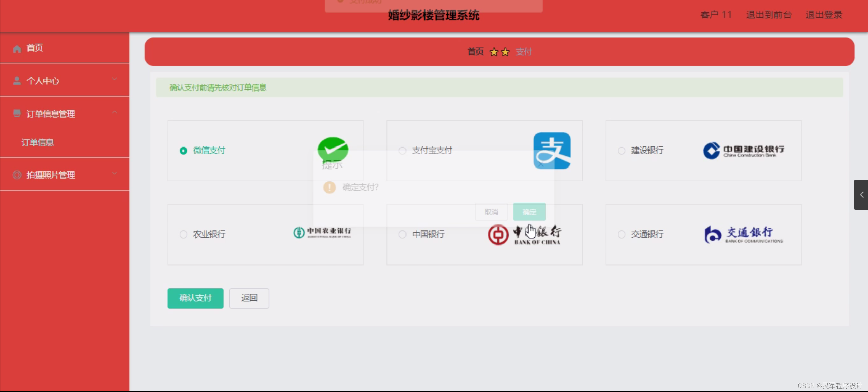
Task: Expand the 个人中心 menu chevron
Action: tap(115, 79)
